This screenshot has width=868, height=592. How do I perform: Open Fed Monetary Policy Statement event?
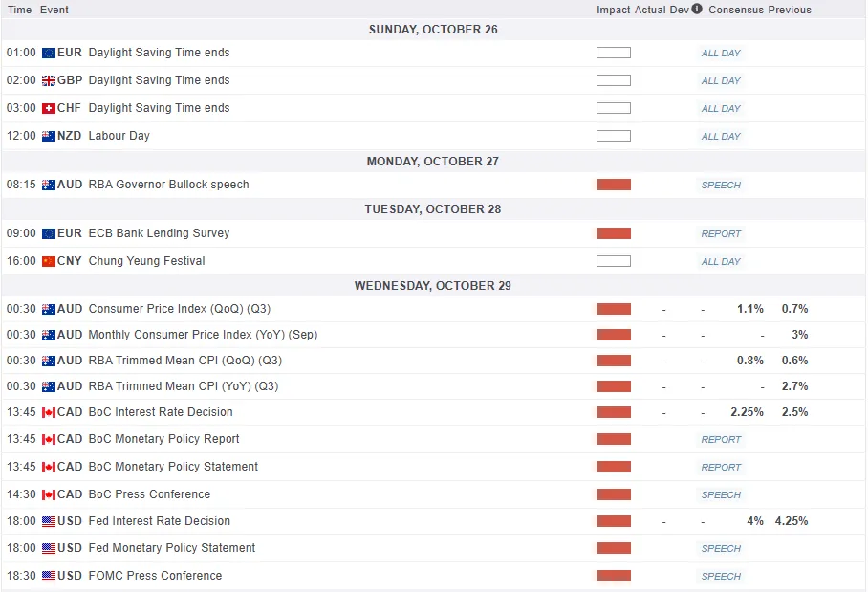coord(172,548)
